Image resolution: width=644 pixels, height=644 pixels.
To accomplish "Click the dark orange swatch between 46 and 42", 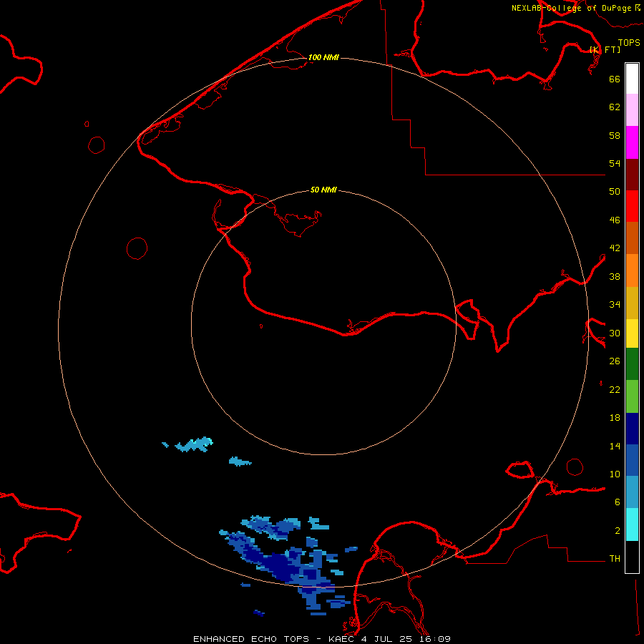I will [x=632, y=238].
